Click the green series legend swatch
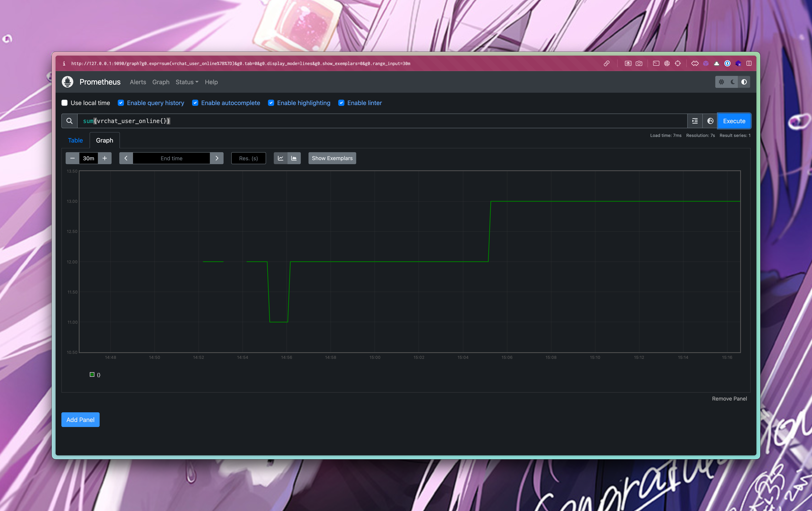 pos(92,374)
